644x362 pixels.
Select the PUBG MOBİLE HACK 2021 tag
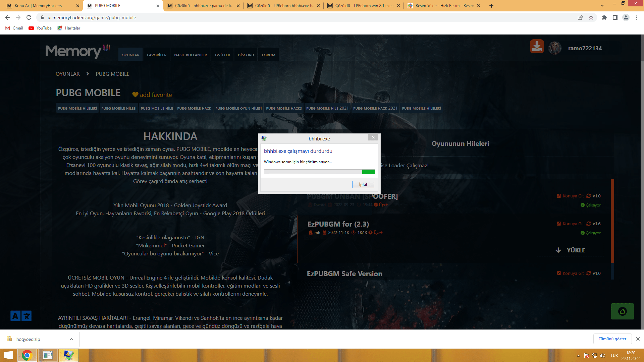pyautogui.click(x=375, y=108)
